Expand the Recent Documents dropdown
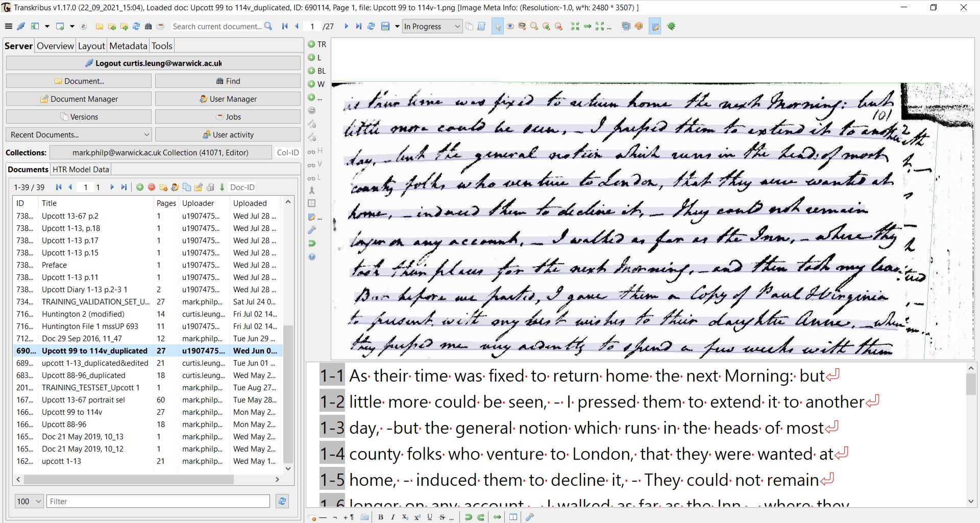 (79, 135)
